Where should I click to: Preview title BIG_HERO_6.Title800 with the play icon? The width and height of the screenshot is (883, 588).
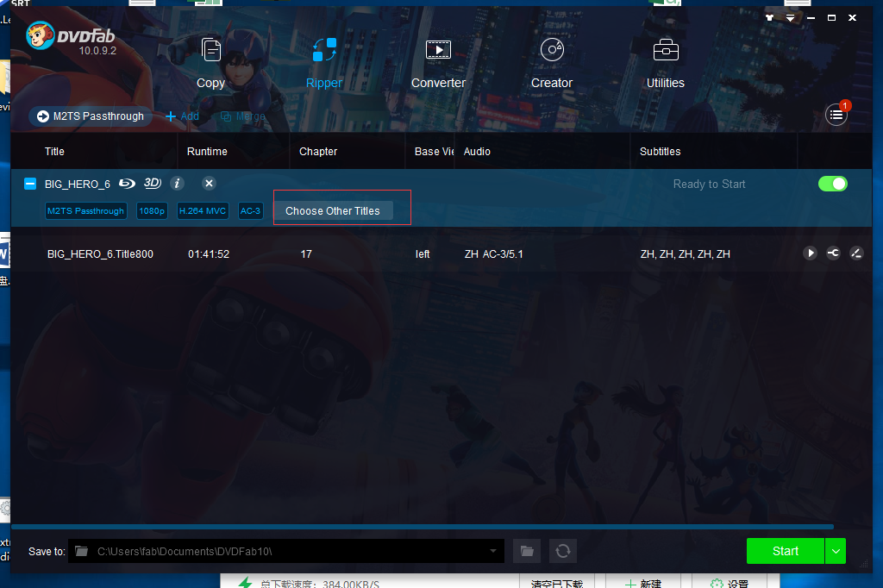pyautogui.click(x=810, y=253)
